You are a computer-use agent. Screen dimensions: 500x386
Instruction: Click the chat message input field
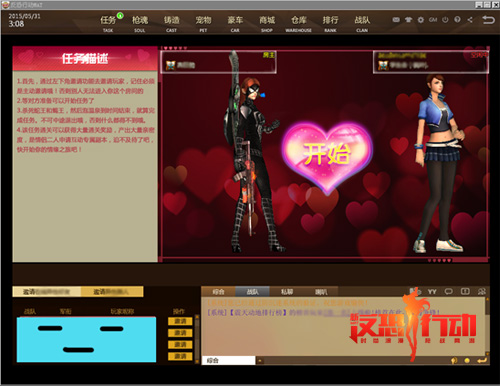point(356,360)
